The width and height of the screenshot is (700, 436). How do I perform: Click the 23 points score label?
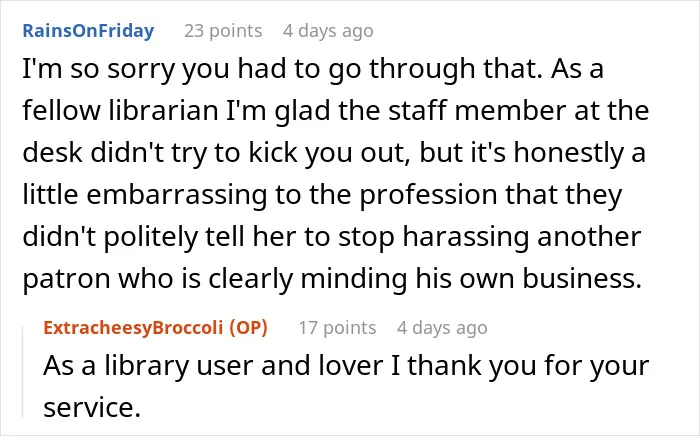tap(223, 31)
